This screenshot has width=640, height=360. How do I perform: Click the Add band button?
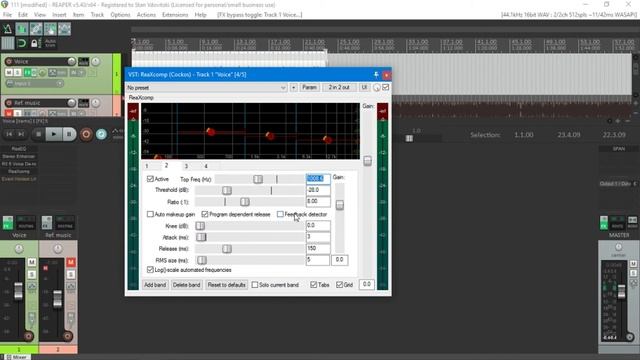click(x=155, y=285)
